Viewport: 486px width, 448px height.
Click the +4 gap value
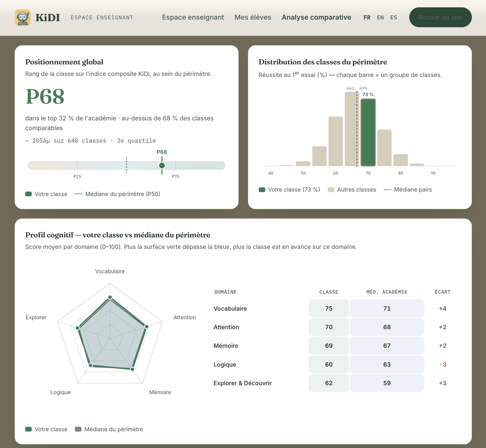443,309
